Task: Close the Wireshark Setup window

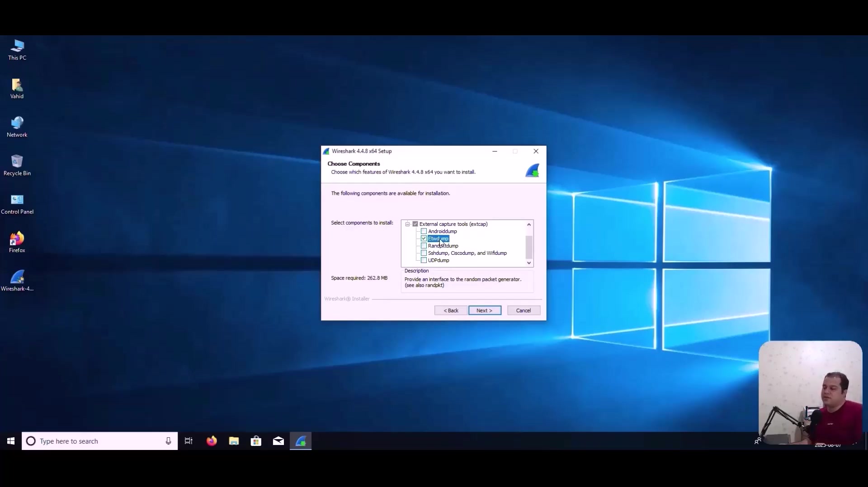Action: pos(536,151)
